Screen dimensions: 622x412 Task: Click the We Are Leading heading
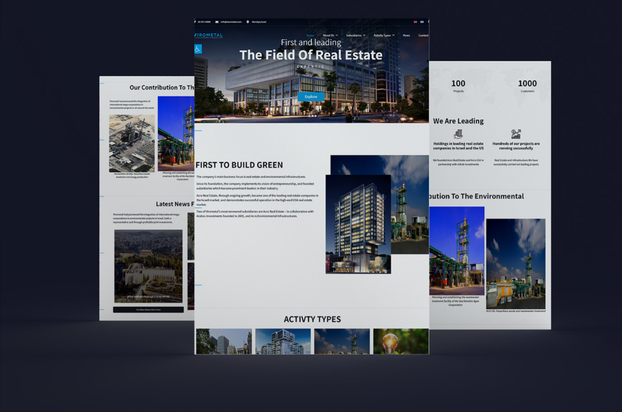(458, 121)
